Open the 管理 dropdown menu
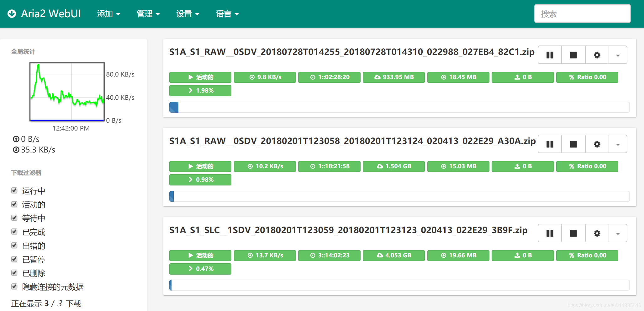This screenshot has height=311, width=644. pyautogui.click(x=148, y=14)
